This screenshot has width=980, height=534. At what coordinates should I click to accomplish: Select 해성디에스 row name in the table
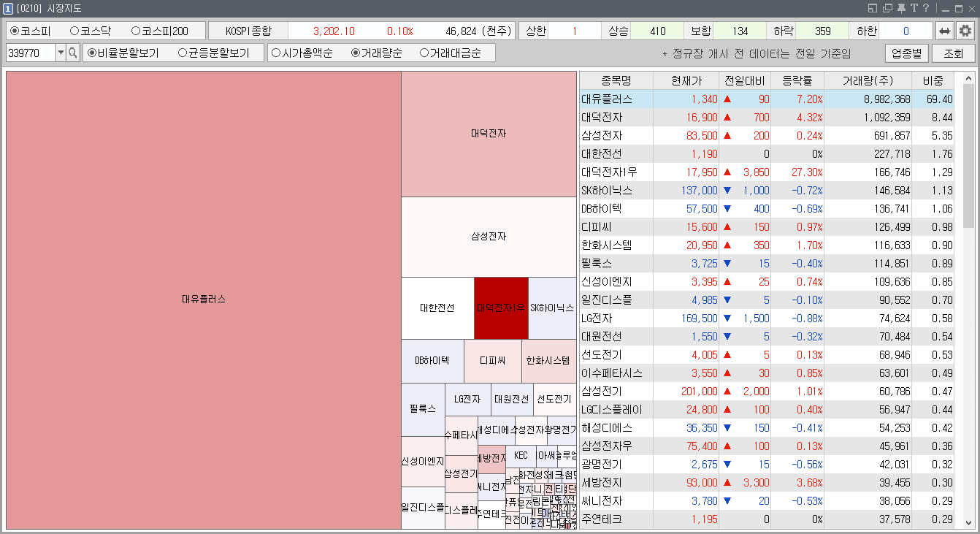click(x=607, y=427)
